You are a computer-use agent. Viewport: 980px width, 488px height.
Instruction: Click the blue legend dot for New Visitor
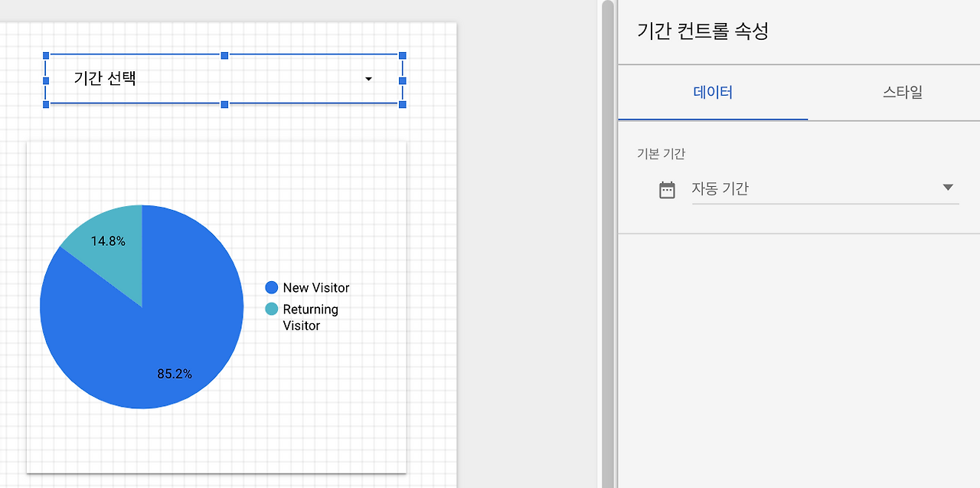point(269,287)
